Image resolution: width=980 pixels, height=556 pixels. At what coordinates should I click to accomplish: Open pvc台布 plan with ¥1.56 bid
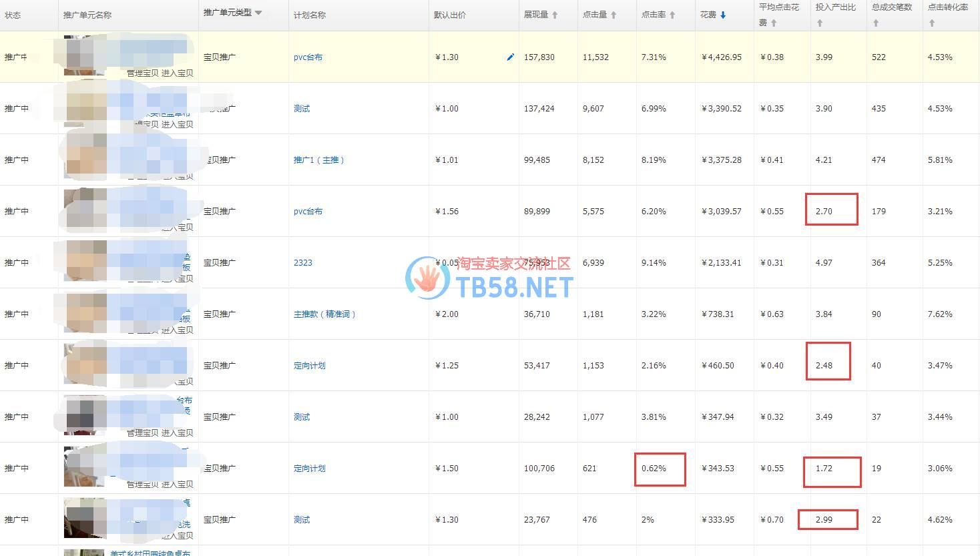point(308,212)
